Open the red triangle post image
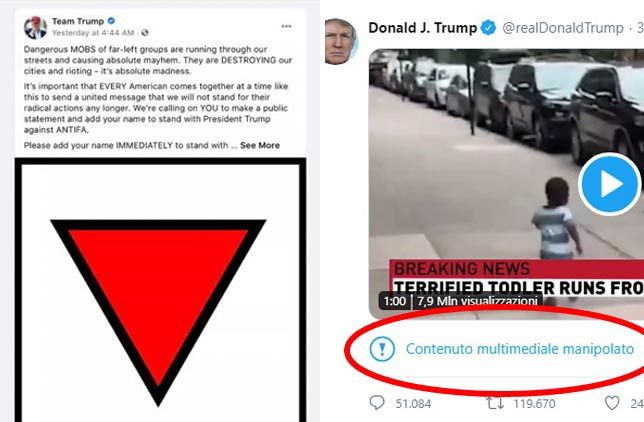This screenshot has width=644, height=422. (160, 290)
